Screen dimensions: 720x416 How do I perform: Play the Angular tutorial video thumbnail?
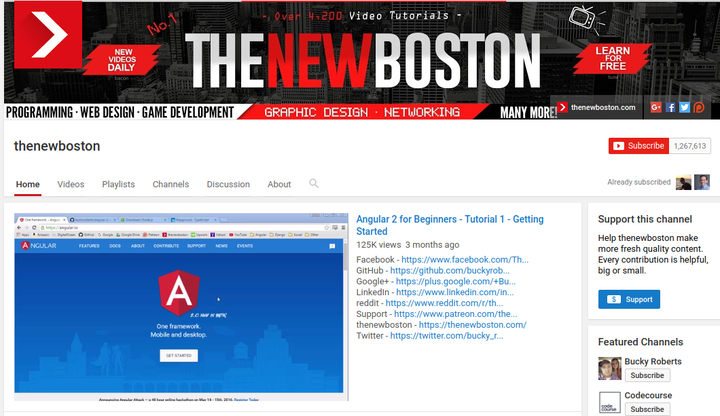[x=181, y=307]
